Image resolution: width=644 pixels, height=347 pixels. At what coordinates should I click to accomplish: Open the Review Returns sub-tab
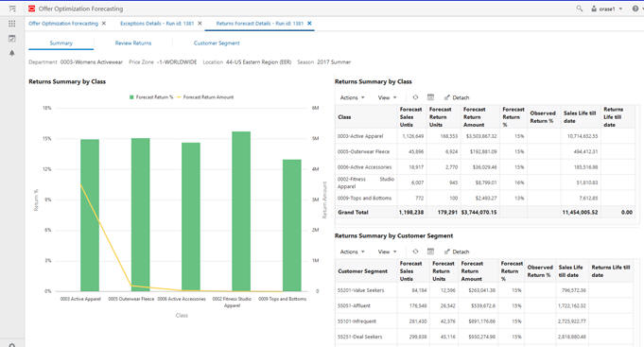point(133,43)
